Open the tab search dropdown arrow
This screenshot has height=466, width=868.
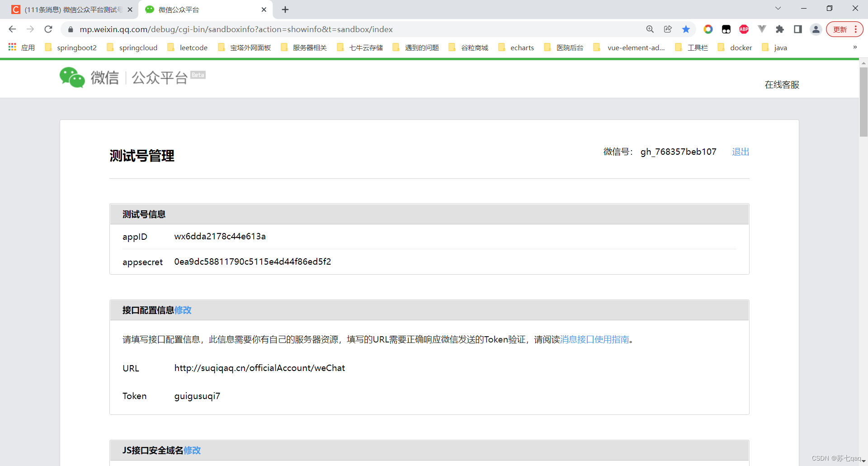coord(778,8)
